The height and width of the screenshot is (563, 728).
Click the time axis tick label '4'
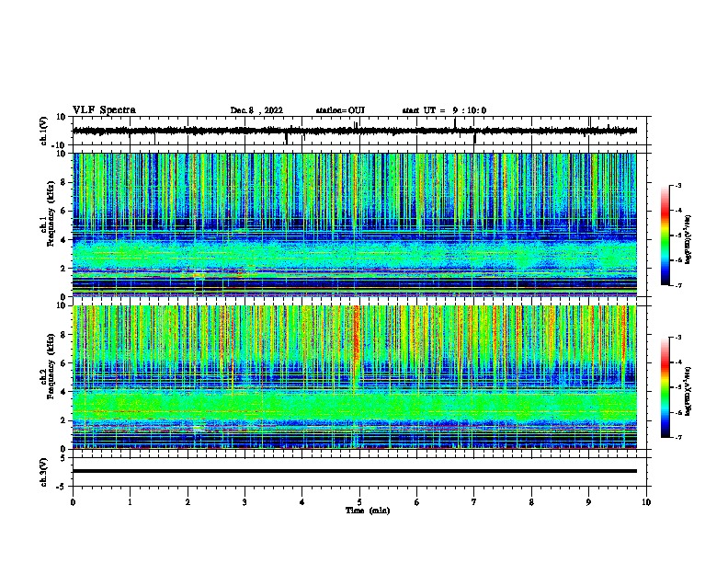click(x=302, y=502)
